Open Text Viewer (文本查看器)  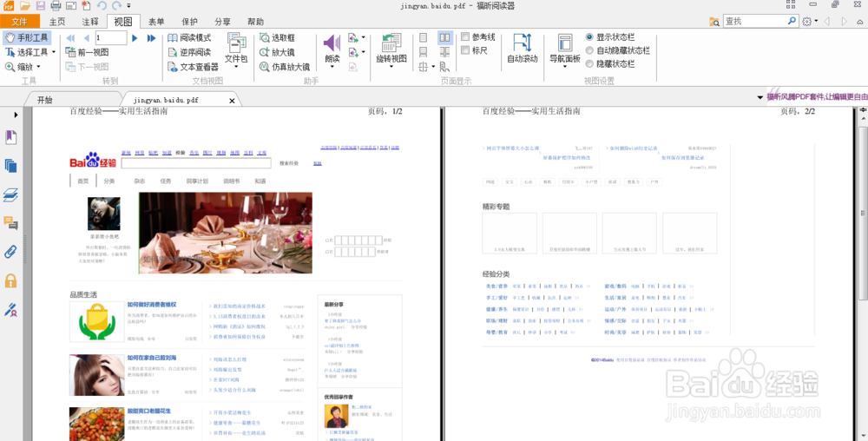point(194,67)
